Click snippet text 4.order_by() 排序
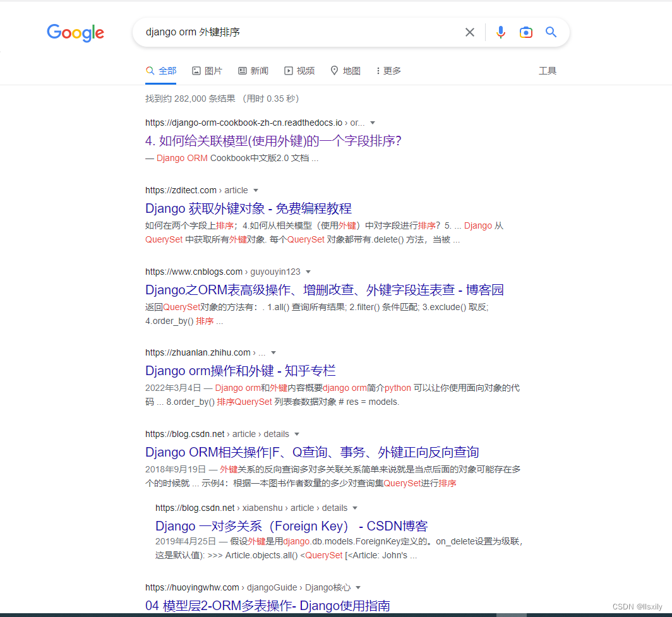The image size is (672, 617). [179, 321]
